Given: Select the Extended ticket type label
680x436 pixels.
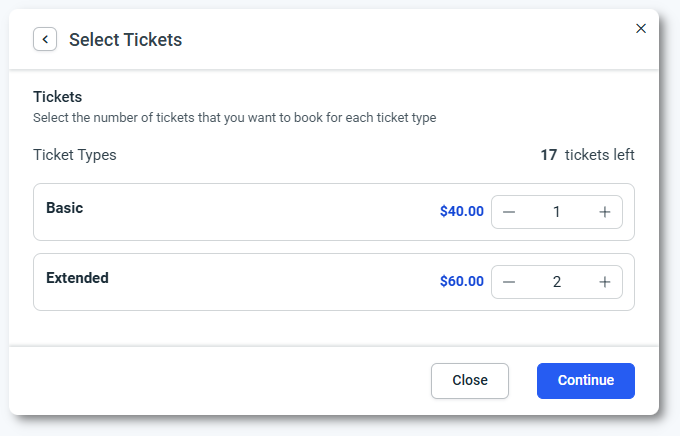Looking at the screenshot, I should pos(77,278).
